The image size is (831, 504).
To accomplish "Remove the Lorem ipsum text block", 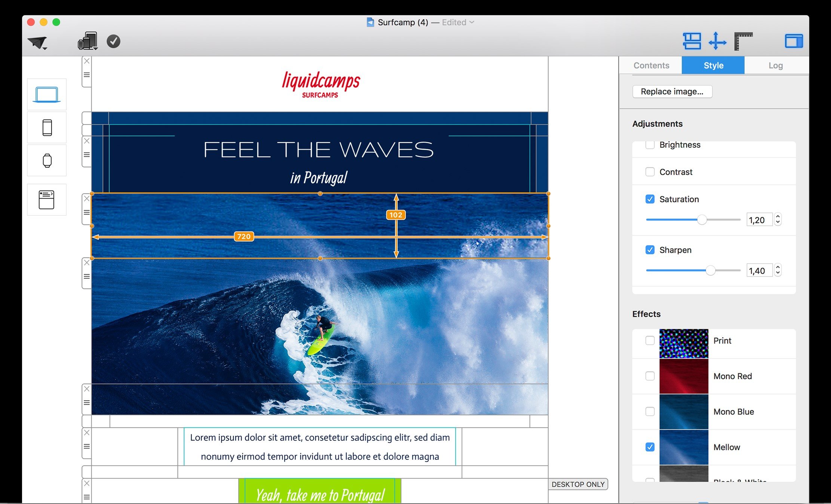I will point(87,433).
